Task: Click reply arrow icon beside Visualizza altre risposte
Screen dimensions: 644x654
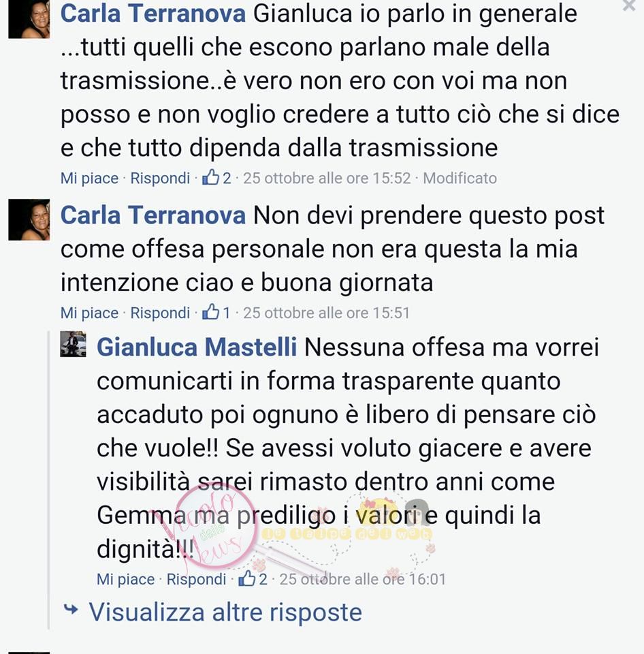Action: point(71,609)
